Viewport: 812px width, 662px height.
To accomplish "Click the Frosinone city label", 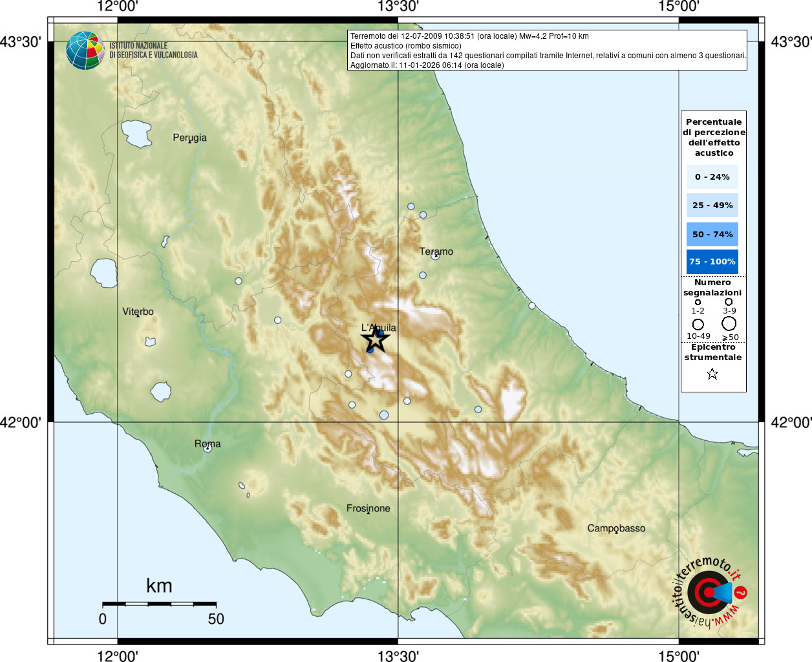I will pyautogui.click(x=369, y=508).
